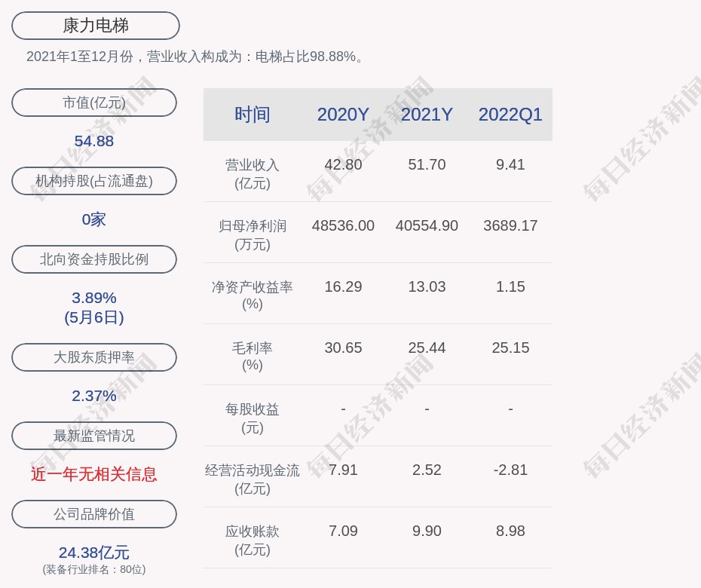The image size is (701, 588).
Task: Select the 24.38亿元 brand value figure
Action: point(94,553)
